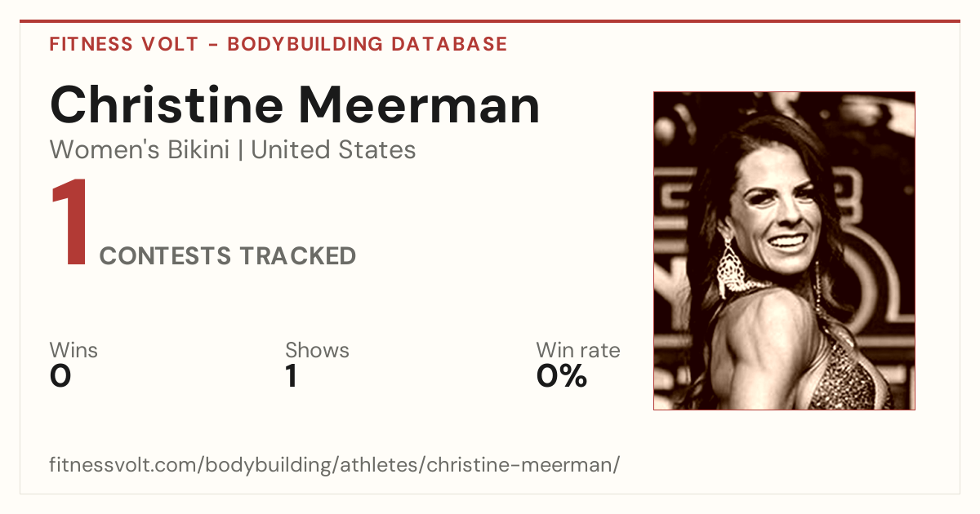
Task: Select the Women's Bikini division text
Action: coord(140,150)
